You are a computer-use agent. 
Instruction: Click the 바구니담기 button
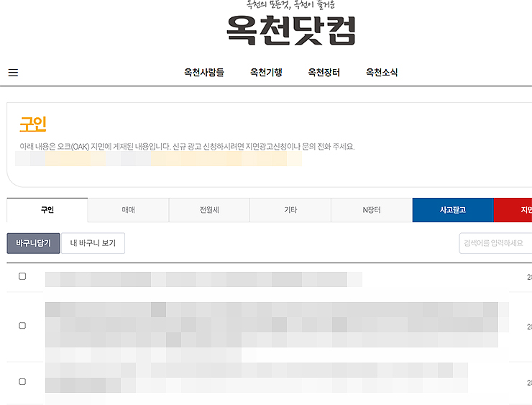click(x=33, y=243)
